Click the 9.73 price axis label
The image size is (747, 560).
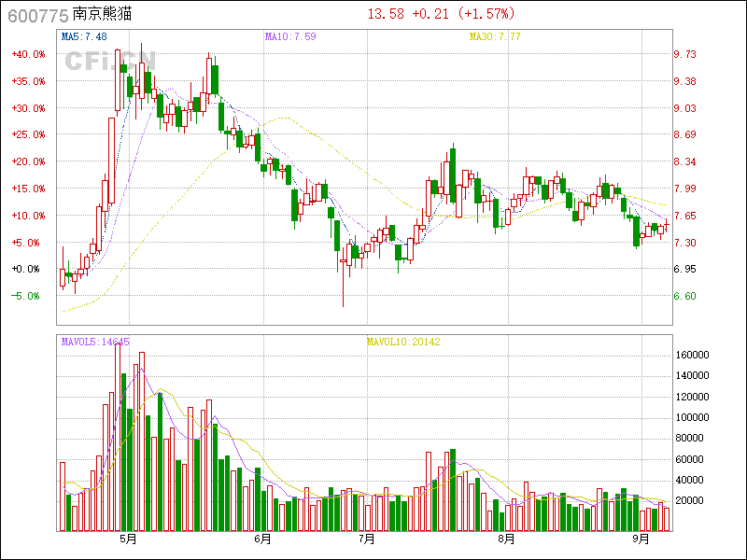[685, 54]
